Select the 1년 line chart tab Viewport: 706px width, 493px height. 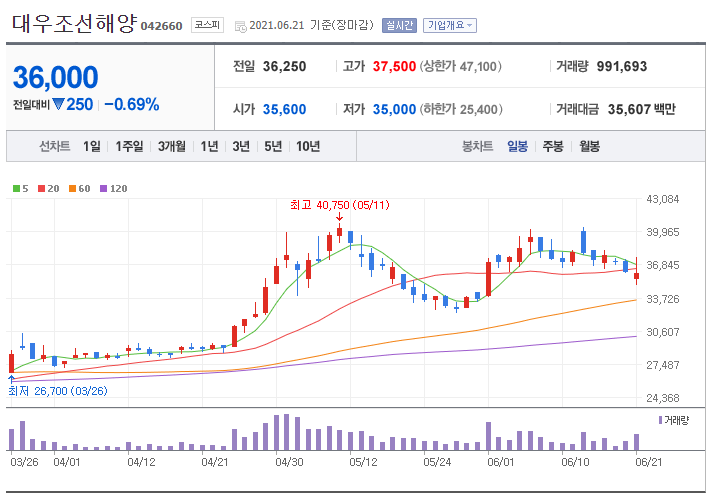pos(209,146)
